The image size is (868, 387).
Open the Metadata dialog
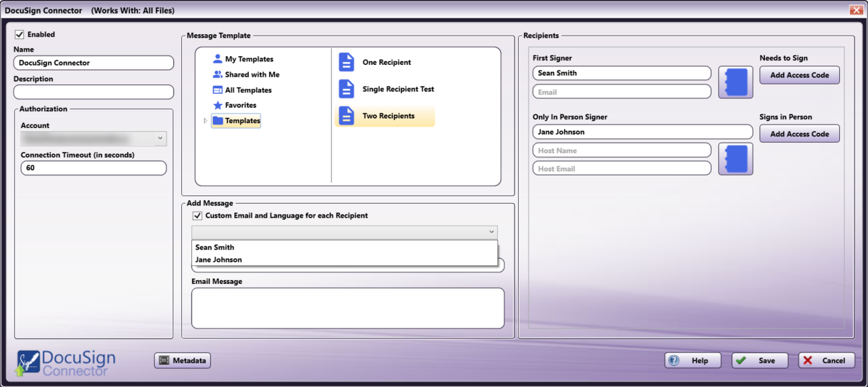183,360
